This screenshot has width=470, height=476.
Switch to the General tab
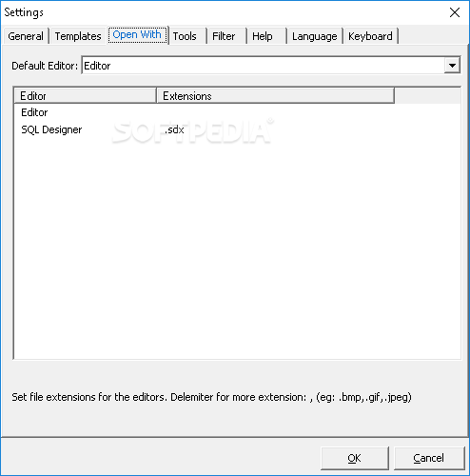(26, 36)
